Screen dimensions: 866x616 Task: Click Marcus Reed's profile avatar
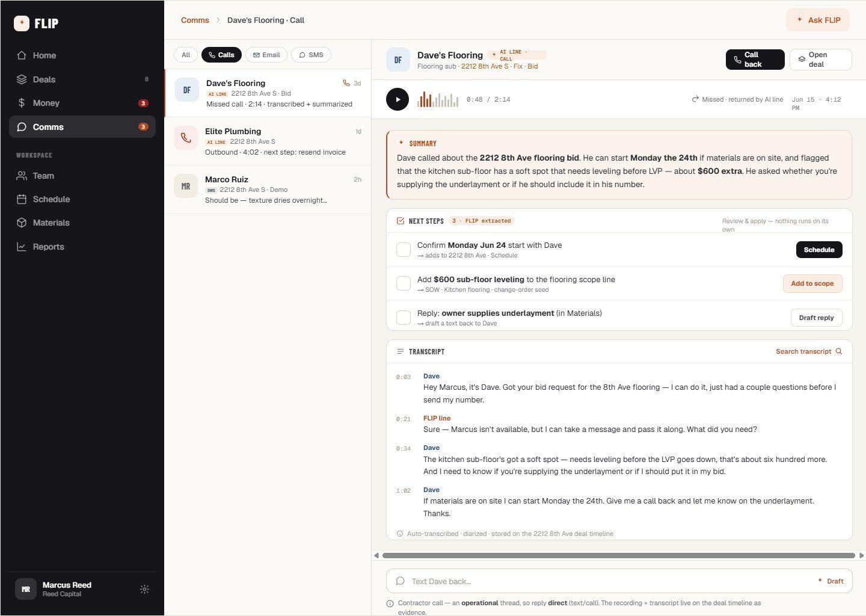coord(26,590)
